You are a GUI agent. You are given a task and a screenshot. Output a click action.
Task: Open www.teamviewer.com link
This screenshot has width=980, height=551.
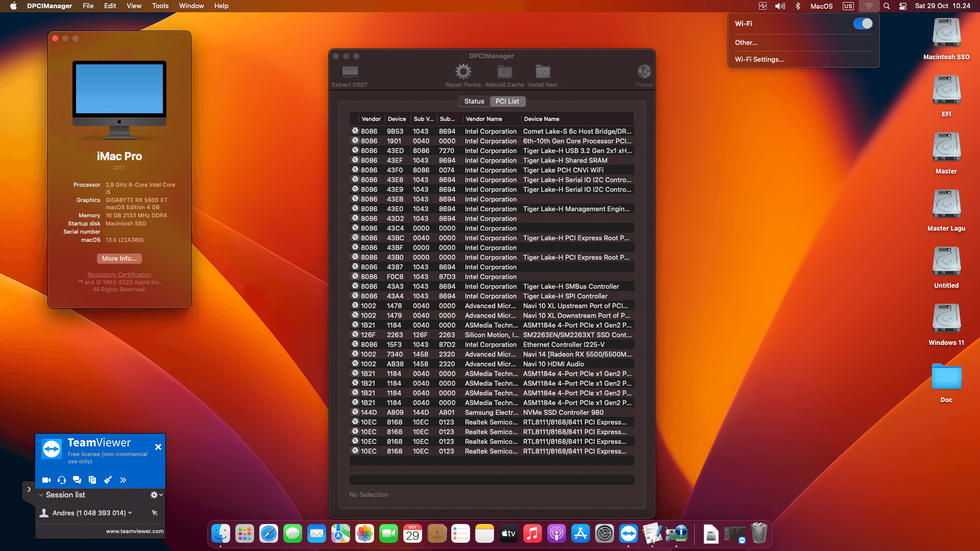[135, 531]
